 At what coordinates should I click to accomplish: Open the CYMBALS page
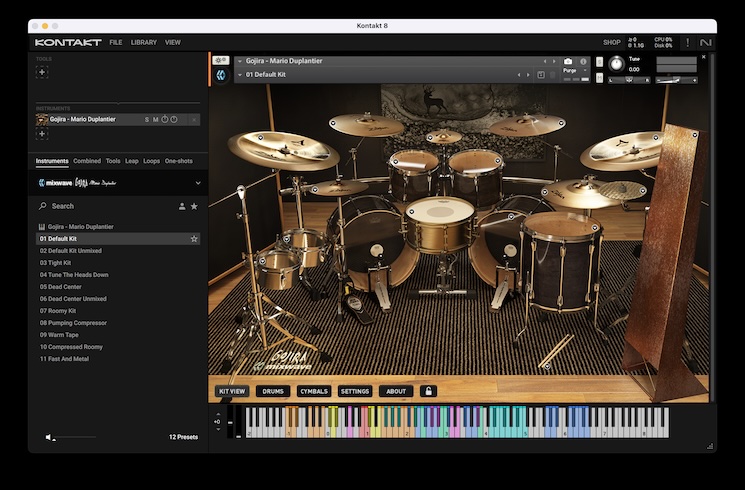click(x=314, y=391)
